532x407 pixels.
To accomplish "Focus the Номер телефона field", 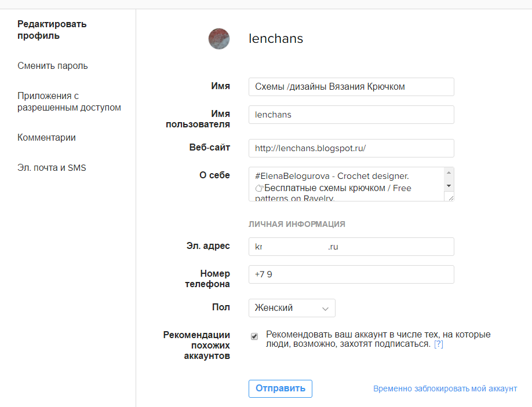I will (x=351, y=274).
